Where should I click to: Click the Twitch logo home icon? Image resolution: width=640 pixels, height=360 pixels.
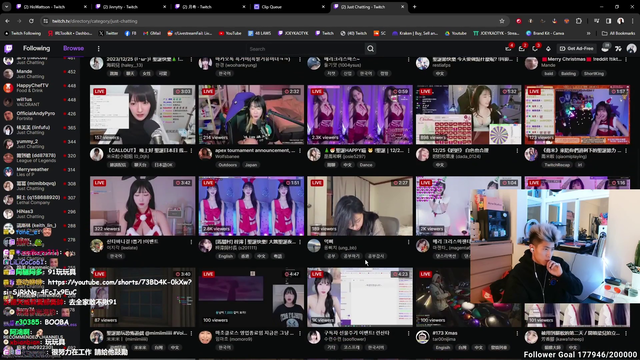[x=8, y=49]
